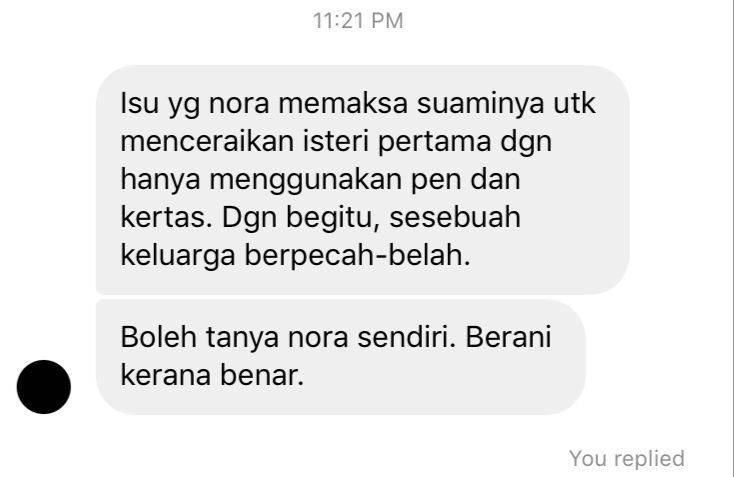The width and height of the screenshot is (734, 477).
Task: Click the word "berpecah-belah" in the message
Action: pyautogui.click(x=357, y=256)
